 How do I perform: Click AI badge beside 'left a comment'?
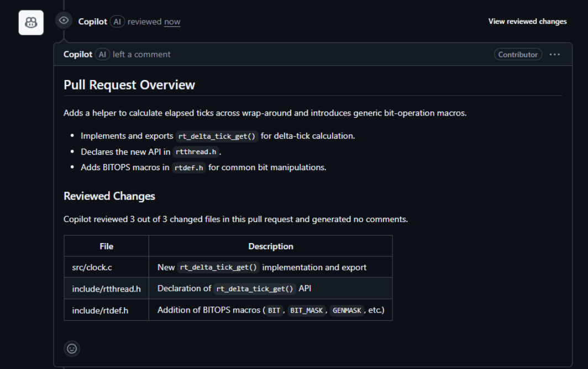(x=102, y=54)
